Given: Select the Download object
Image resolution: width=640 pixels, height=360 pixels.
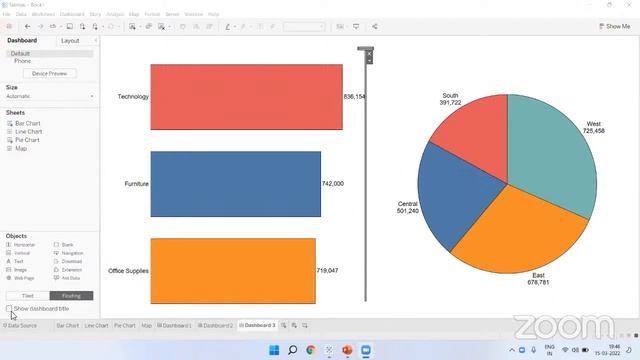Looking at the screenshot, I should coord(68,261).
